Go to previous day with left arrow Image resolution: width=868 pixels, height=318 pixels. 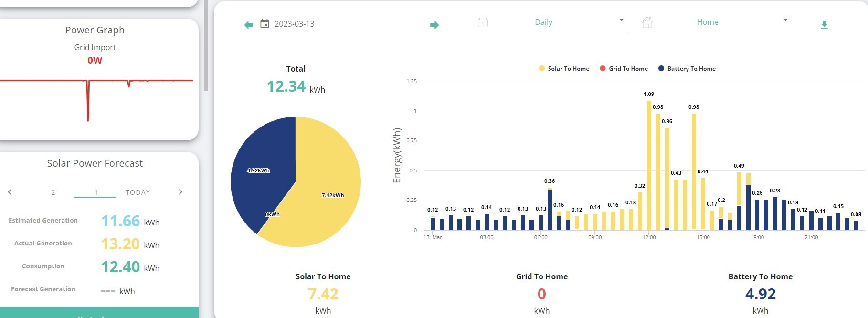click(248, 25)
